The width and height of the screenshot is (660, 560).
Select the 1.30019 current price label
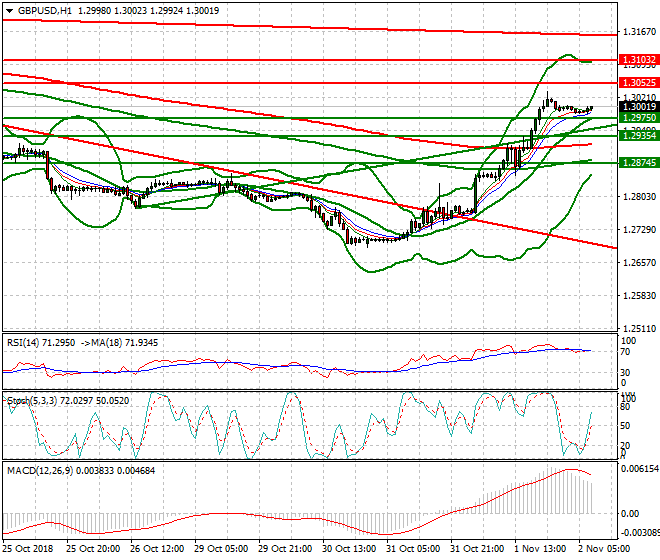coord(639,107)
